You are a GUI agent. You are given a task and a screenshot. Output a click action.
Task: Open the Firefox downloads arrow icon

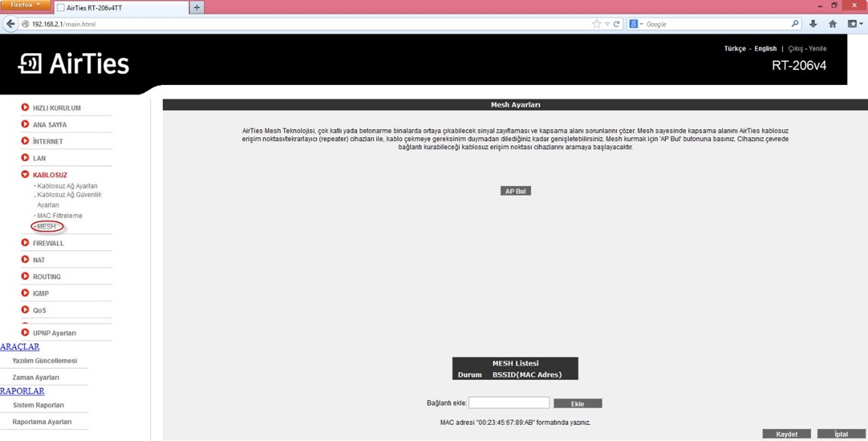point(814,24)
